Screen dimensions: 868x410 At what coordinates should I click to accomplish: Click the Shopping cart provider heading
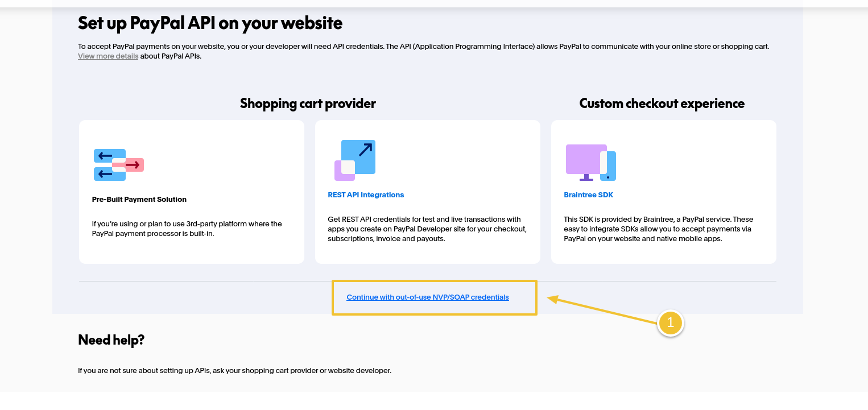click(308, 103)
